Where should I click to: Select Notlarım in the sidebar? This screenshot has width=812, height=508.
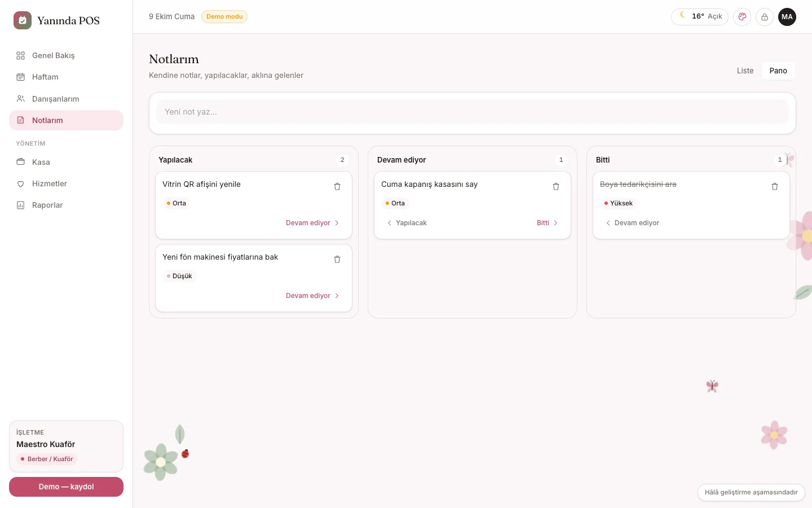[66, 120]
